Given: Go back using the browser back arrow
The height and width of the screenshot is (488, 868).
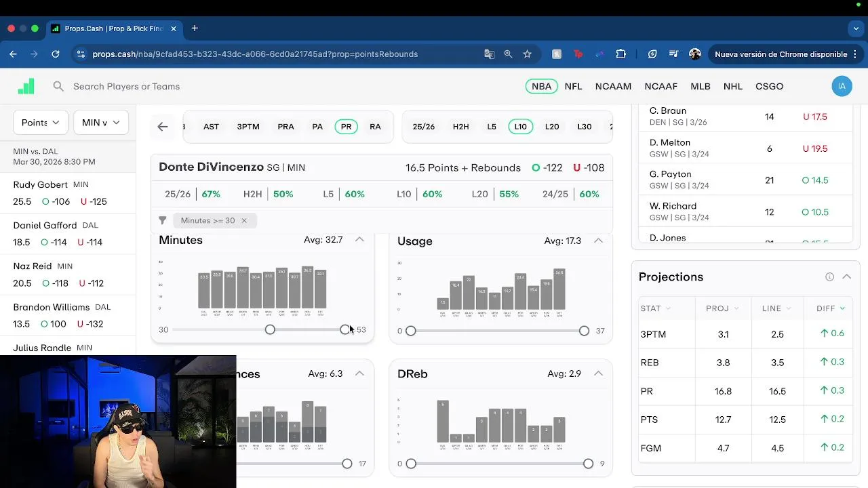Looking at the screenshot, I should click(13, 54).
